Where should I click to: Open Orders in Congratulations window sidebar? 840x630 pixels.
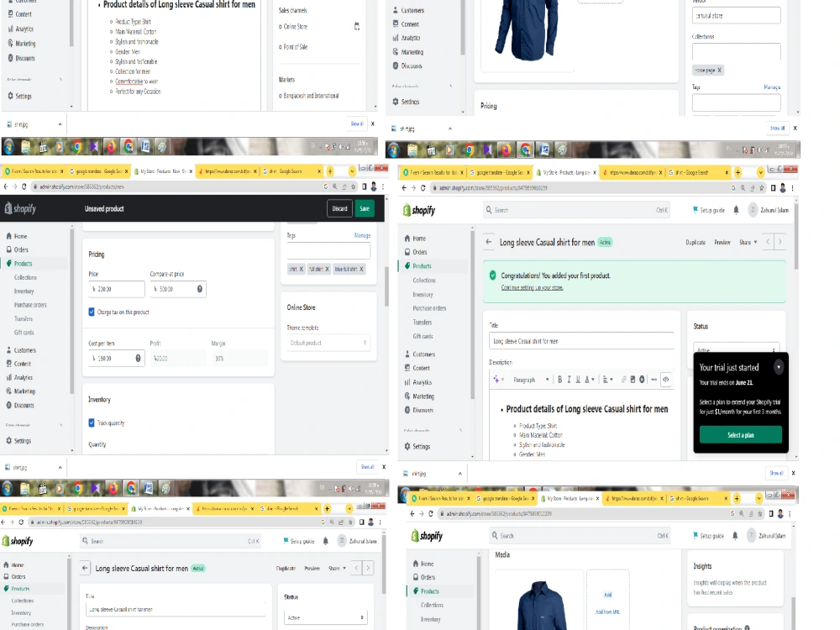[419, 252]
